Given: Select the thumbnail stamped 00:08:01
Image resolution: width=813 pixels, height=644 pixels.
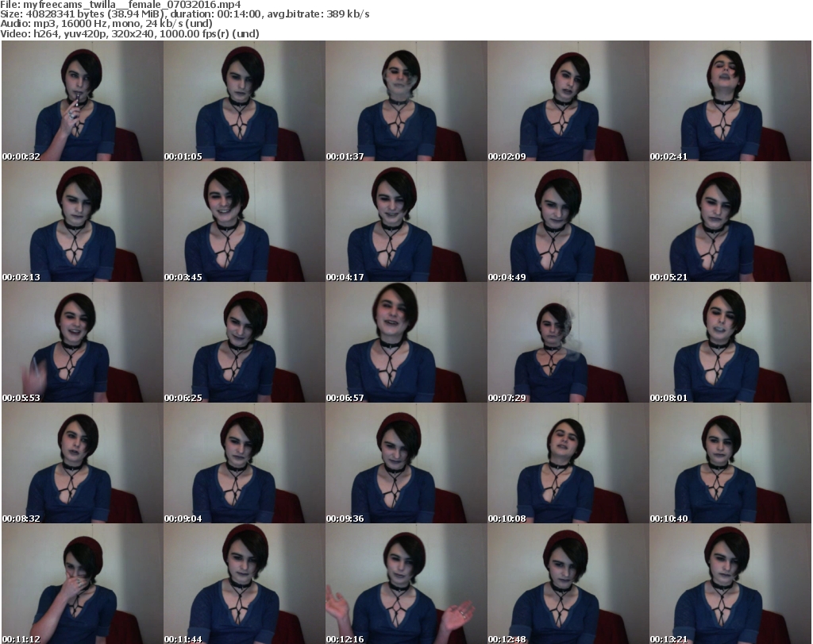Looking at the screenshot, I should pyautogui.click(x=730, y=343).
